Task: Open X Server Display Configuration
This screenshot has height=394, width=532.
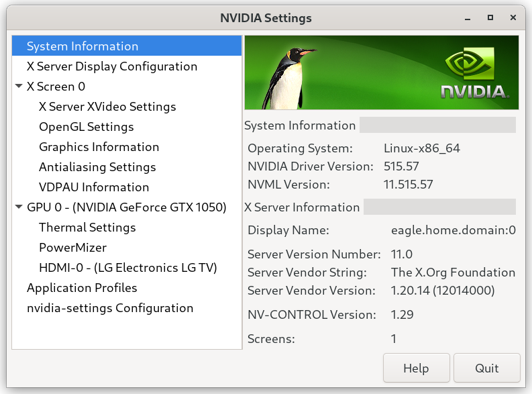Action: tap(127, 66)
